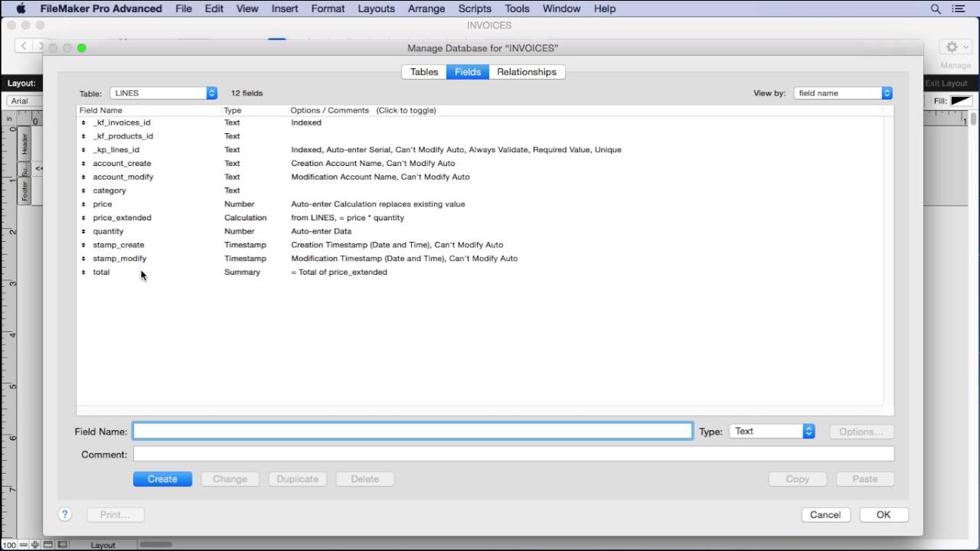Click the horizontal scrollbar at window bottom

tap(155, 545)
